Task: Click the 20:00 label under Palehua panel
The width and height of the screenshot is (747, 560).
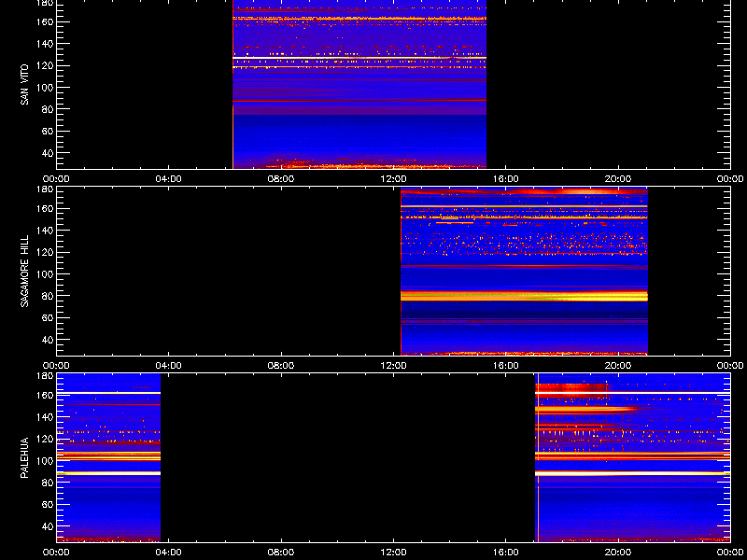Action: pyautogui.click(x=618, y=553)
